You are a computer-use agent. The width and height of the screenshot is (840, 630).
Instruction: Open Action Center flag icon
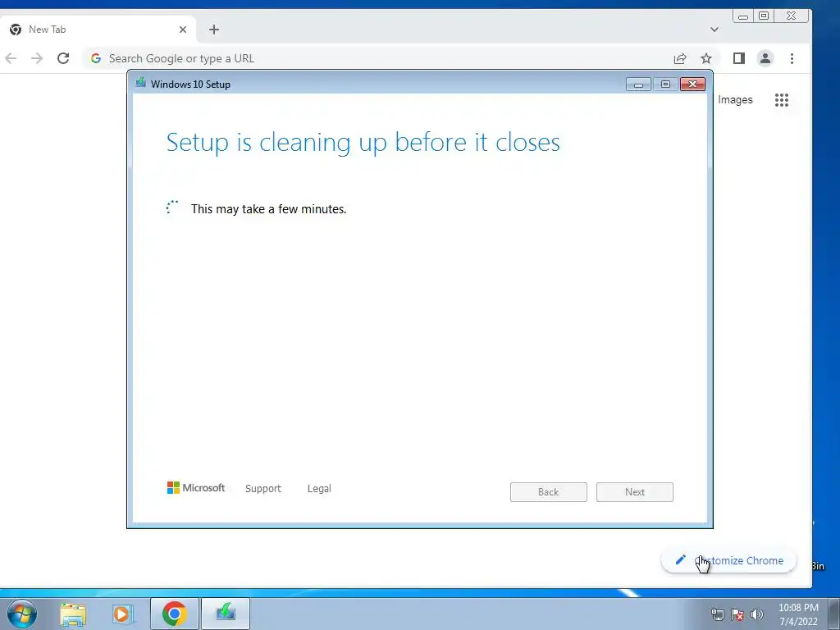[x=737, y=614]
